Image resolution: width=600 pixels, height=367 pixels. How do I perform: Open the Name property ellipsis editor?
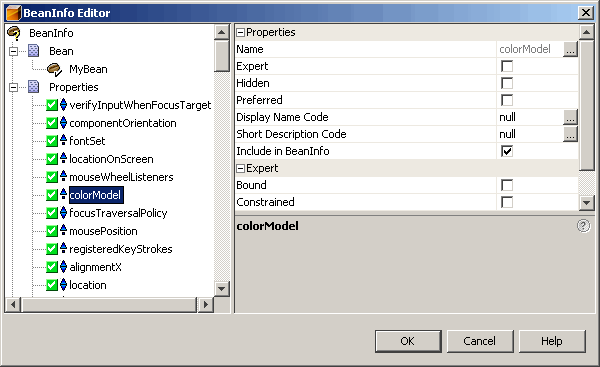pos(570,49)
